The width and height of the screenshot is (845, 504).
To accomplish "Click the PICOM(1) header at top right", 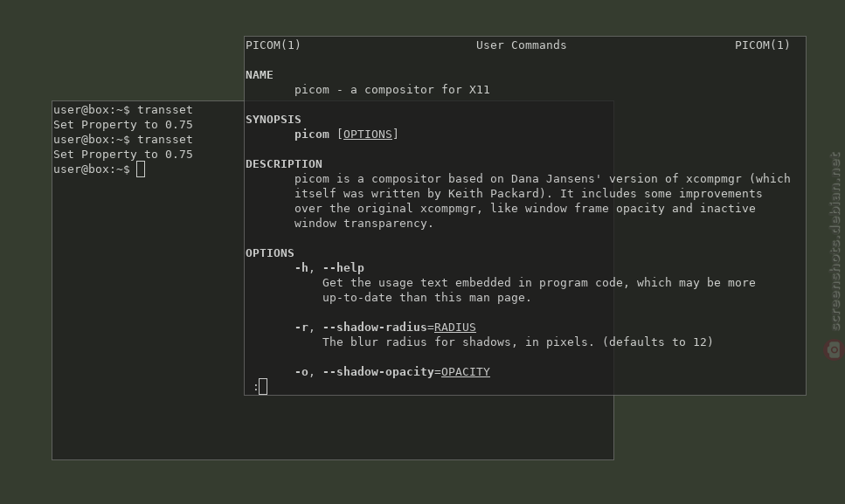I will tap(763, 45).
